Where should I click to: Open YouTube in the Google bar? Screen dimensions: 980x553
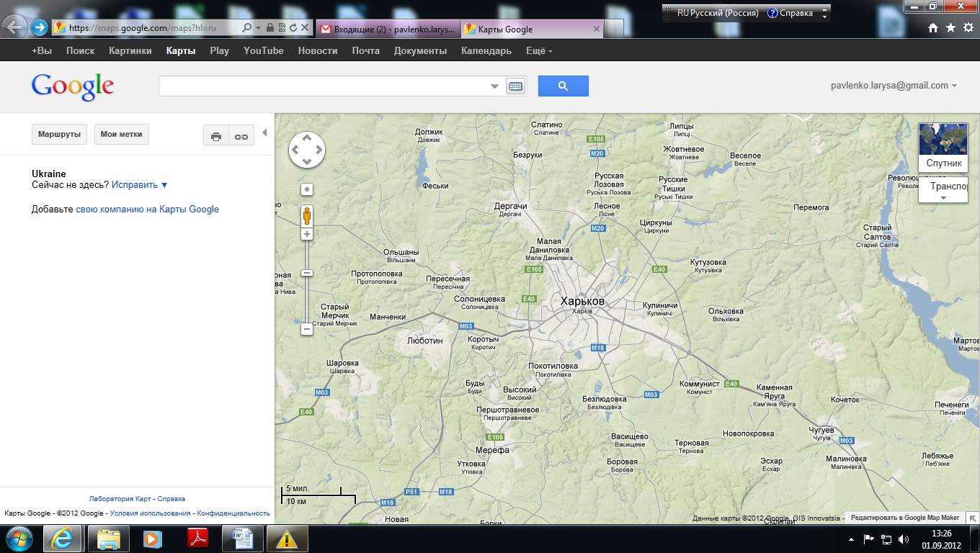tap(264, 51)
